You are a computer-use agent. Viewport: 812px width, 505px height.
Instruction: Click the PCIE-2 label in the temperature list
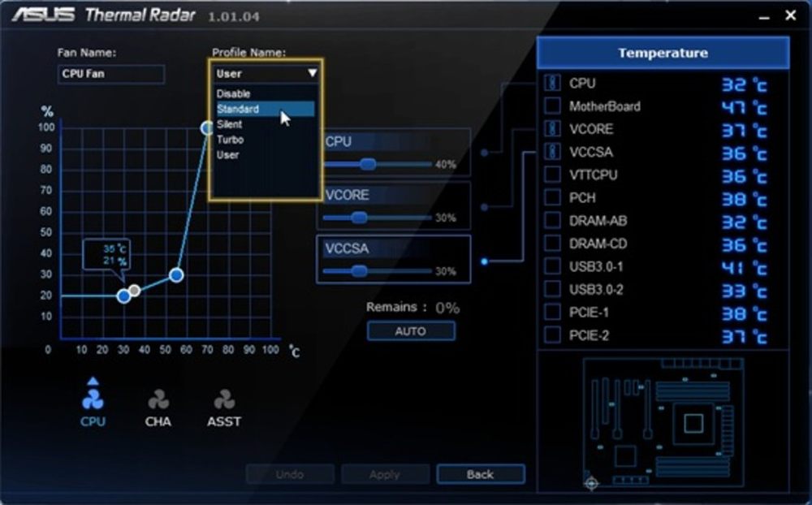[589, 335]
